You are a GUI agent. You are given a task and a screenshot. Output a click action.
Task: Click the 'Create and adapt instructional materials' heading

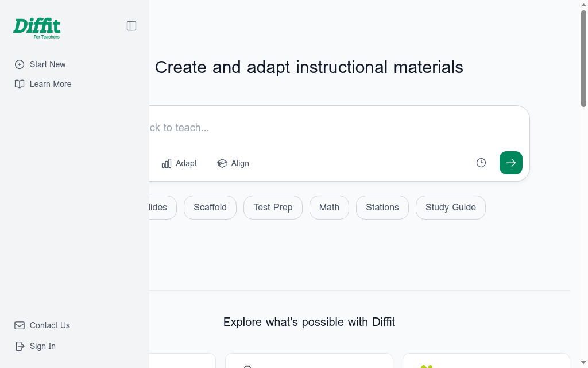[x=309, y=68]
